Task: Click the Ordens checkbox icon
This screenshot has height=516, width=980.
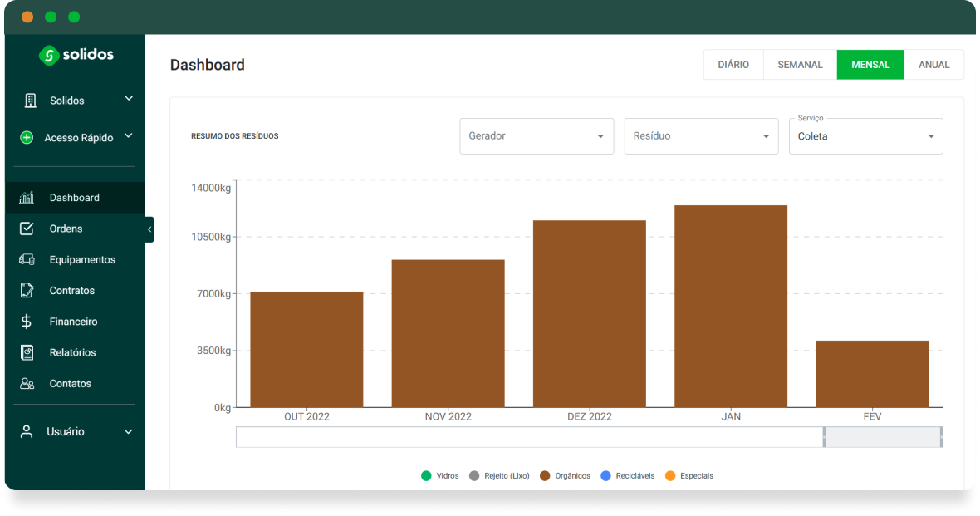Action: (x=27, y=229)
